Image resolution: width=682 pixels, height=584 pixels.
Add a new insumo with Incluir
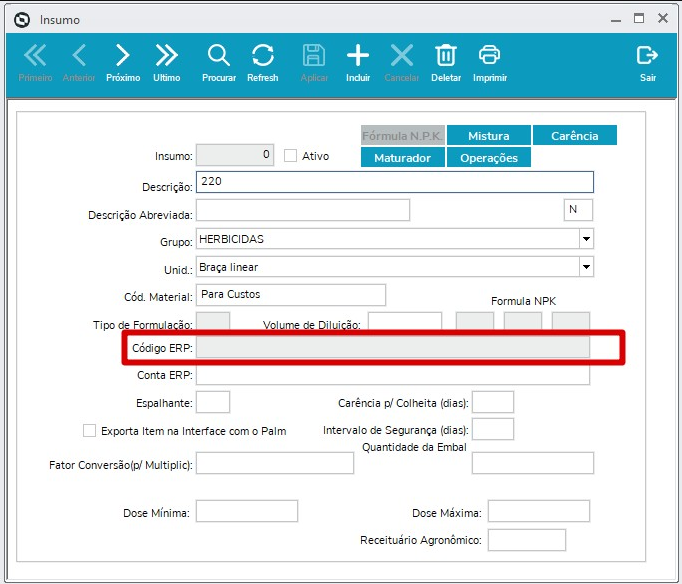[x=358, y=56]
